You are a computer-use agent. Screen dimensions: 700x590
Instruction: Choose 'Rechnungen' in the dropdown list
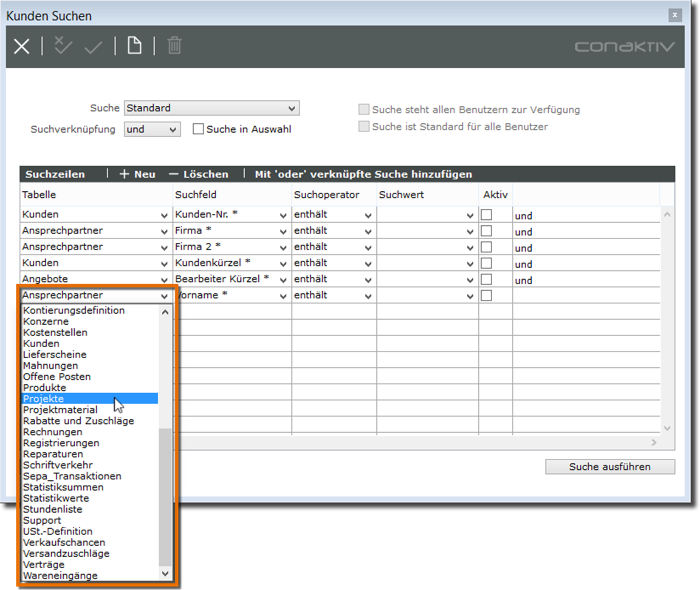(53, 432)
